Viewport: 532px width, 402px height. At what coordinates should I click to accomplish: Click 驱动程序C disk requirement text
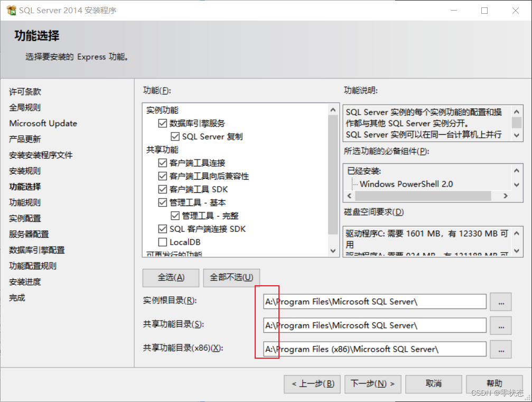[x=427, y=239]
